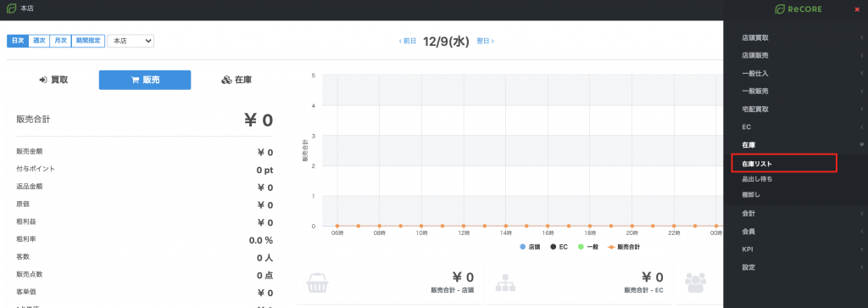Go to 翌日 next day link

tap(486, 41)
